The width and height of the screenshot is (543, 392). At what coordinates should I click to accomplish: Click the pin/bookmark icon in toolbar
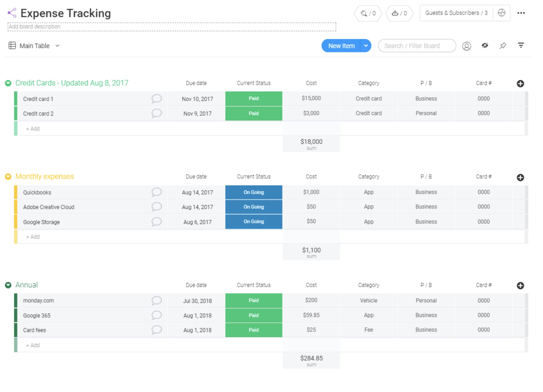point(503,46)
